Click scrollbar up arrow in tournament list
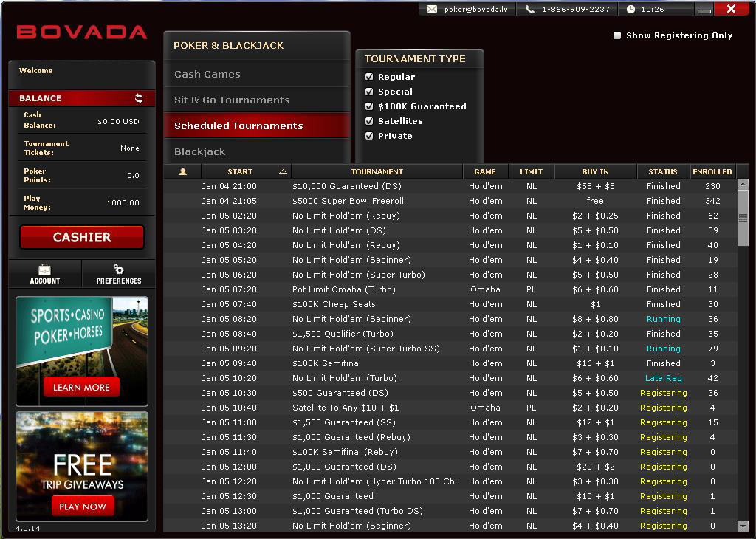The width and height of the screenshot is (756, 539). click(x=743, y=184)
